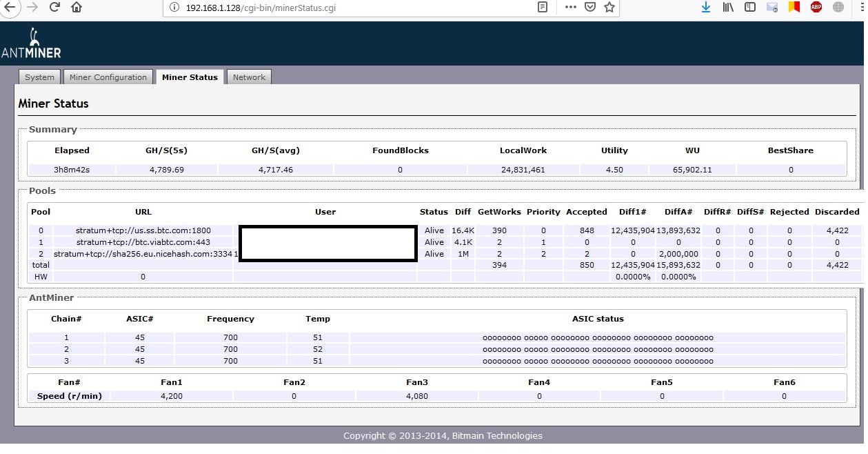Select the total Accepted value 850

(x=587, y=265)
